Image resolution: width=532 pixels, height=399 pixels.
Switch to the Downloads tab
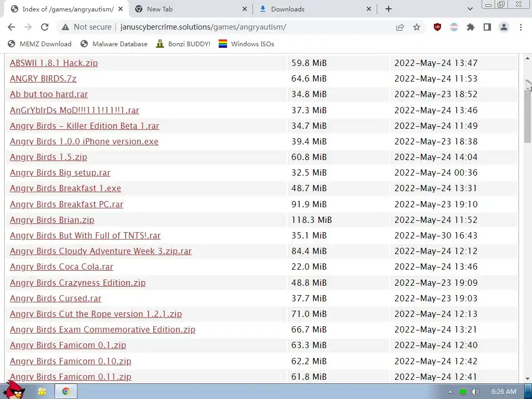tap(315, 9)
